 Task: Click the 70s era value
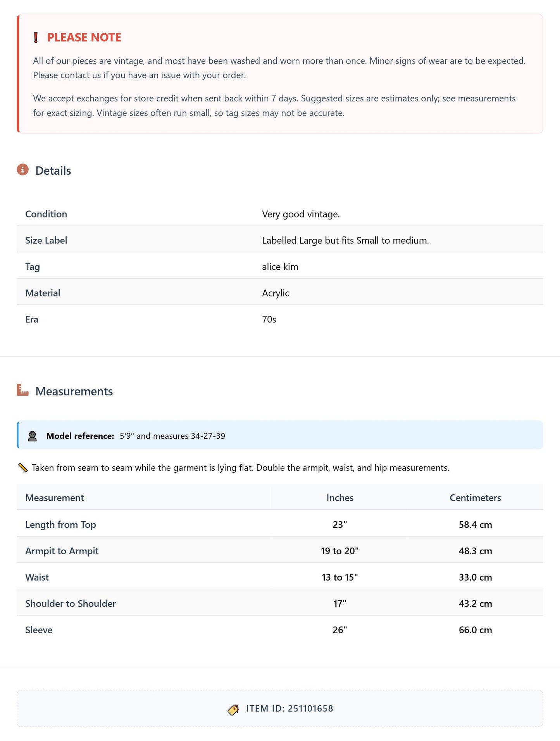[x=269, y=319]
